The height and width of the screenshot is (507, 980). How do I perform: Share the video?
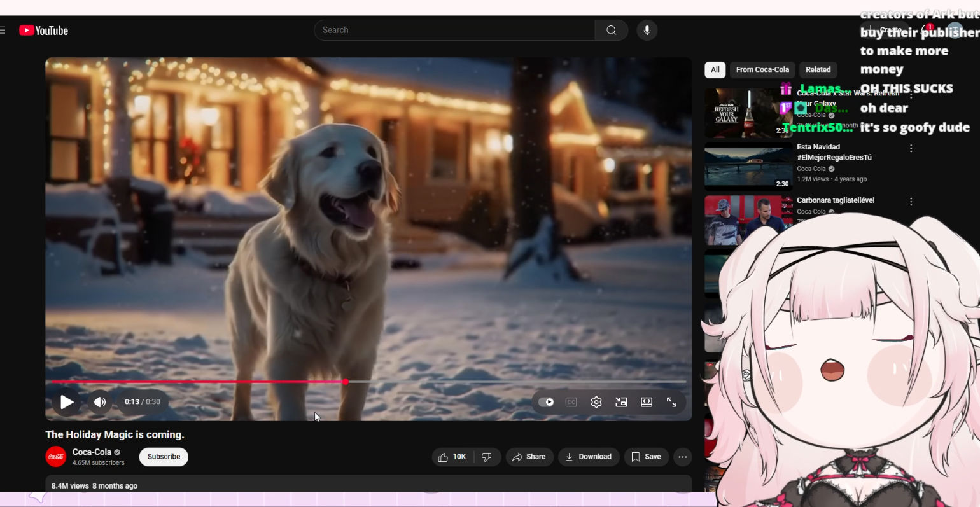[529, 457]
